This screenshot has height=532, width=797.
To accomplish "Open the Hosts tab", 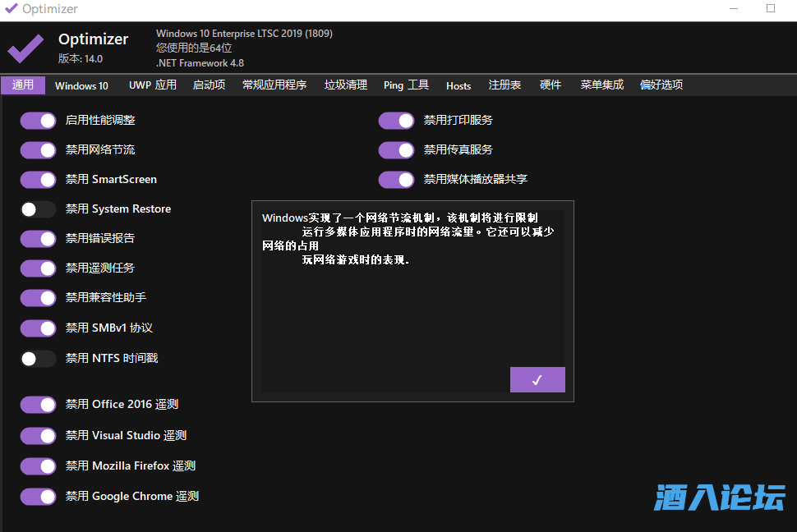I will click(458, 85).
